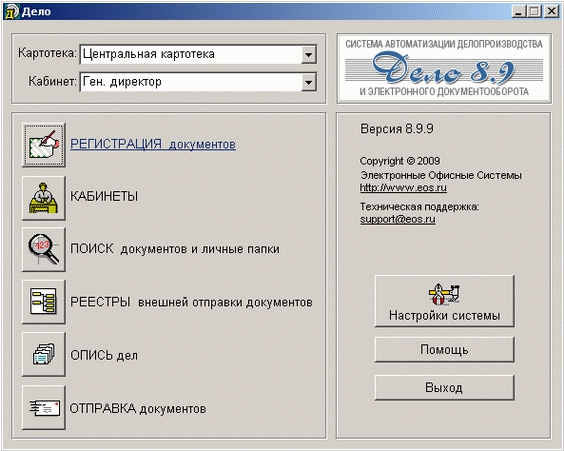564x451 pixels.
Task: Click the Дело app icon in title bar
Action: click(x=11, y=12)
